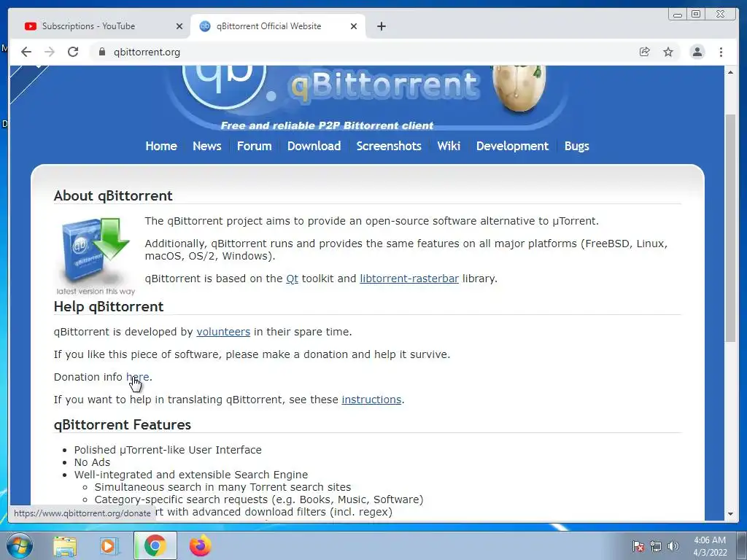Open the Home navigation item

[161, 146]
